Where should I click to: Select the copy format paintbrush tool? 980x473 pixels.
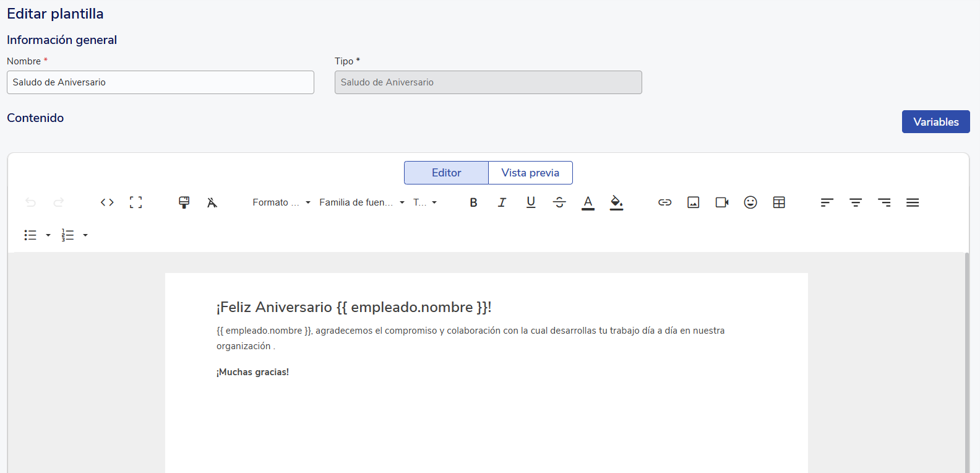coord(184,202)
